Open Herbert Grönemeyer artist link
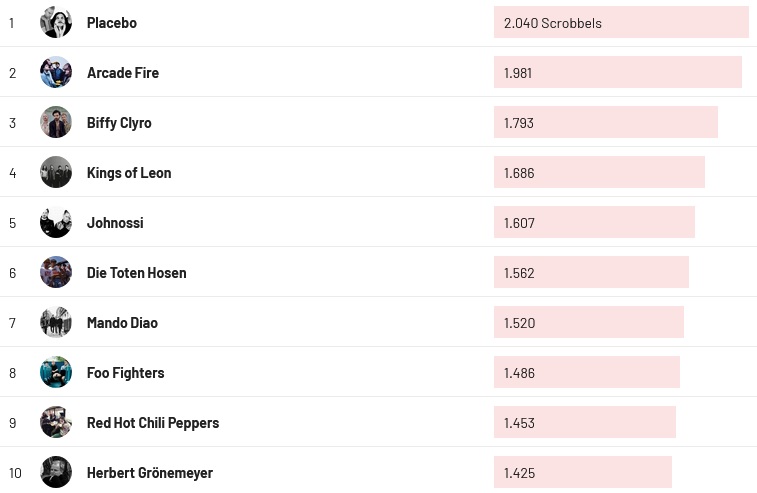Screen dimensions: 757x493 click(x=150, y=473)
